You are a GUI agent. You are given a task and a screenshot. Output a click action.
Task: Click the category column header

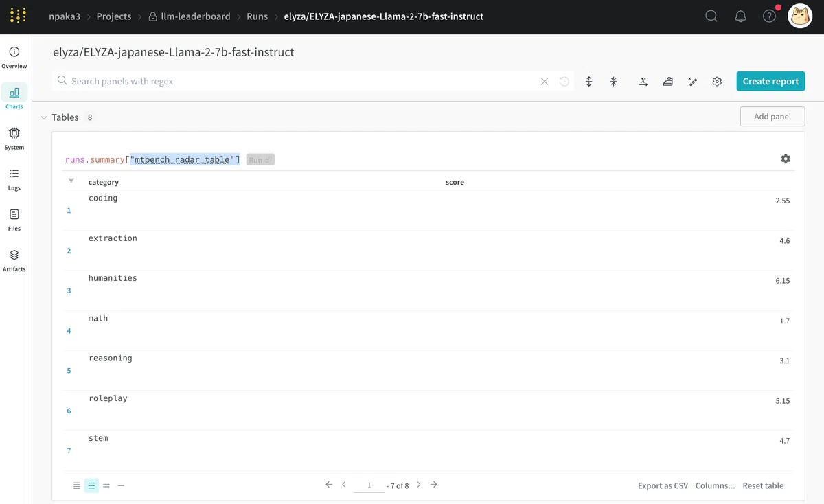point(104,182)
